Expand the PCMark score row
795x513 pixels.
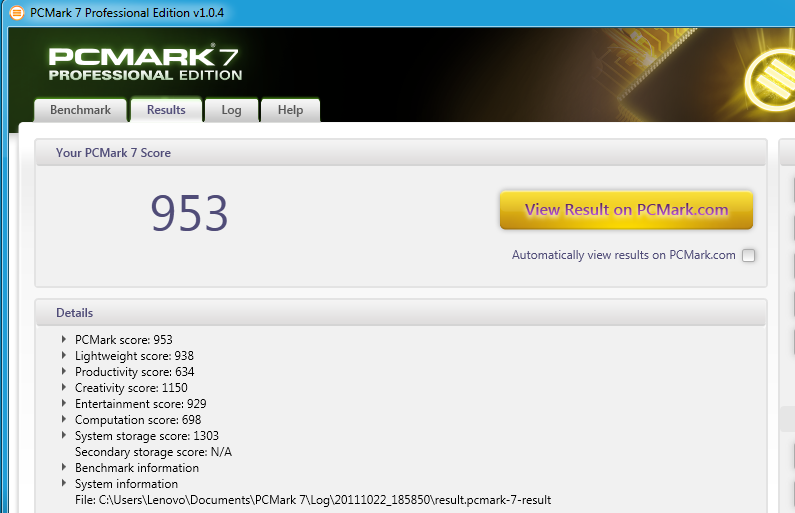(x=64, y=339)
